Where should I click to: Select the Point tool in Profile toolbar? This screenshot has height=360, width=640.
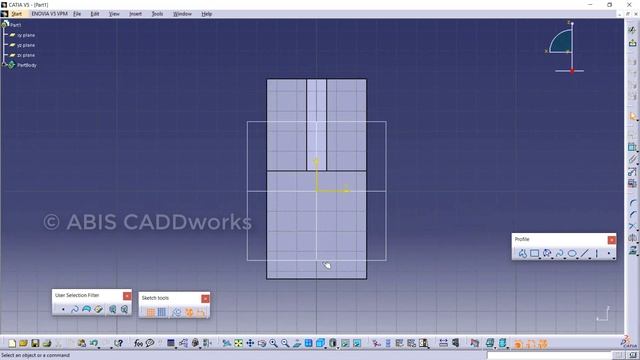tap(609, 254)
